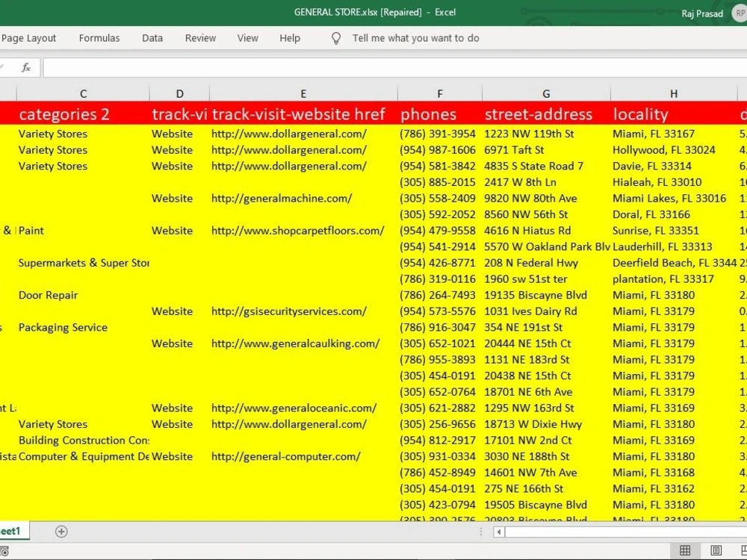747x560 pixels.
Task: Select 'Building Construction Con' cell
Action: coord(84,441)
